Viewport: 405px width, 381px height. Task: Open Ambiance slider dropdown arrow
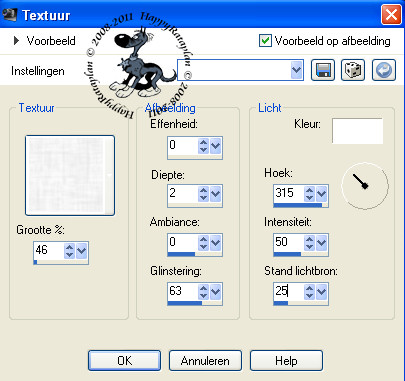[x=216, y=243]
